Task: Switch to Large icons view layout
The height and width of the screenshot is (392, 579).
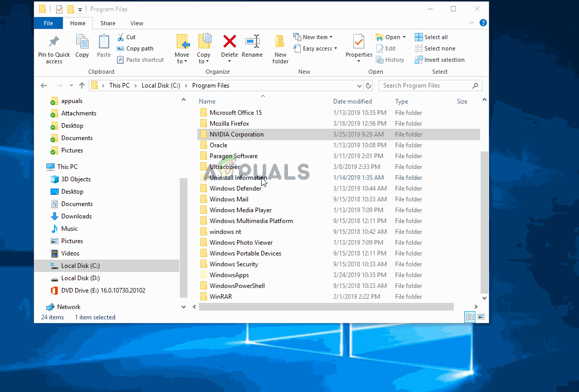Action: (481, 317)
